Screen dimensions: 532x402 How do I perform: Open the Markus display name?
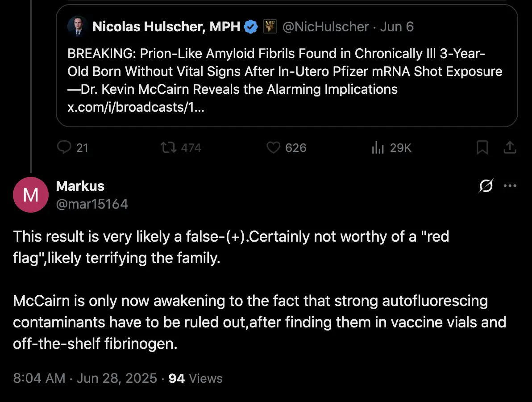pos(80,186)
